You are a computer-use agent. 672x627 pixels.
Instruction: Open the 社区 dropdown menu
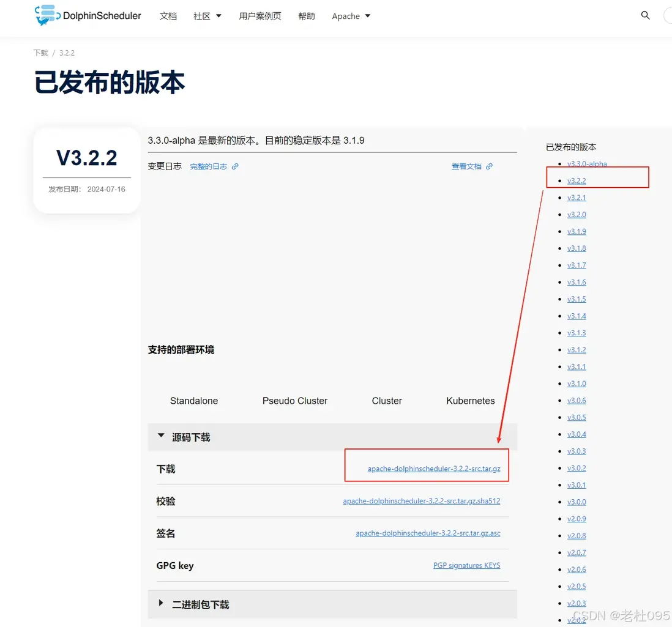(x=207, y=17)
